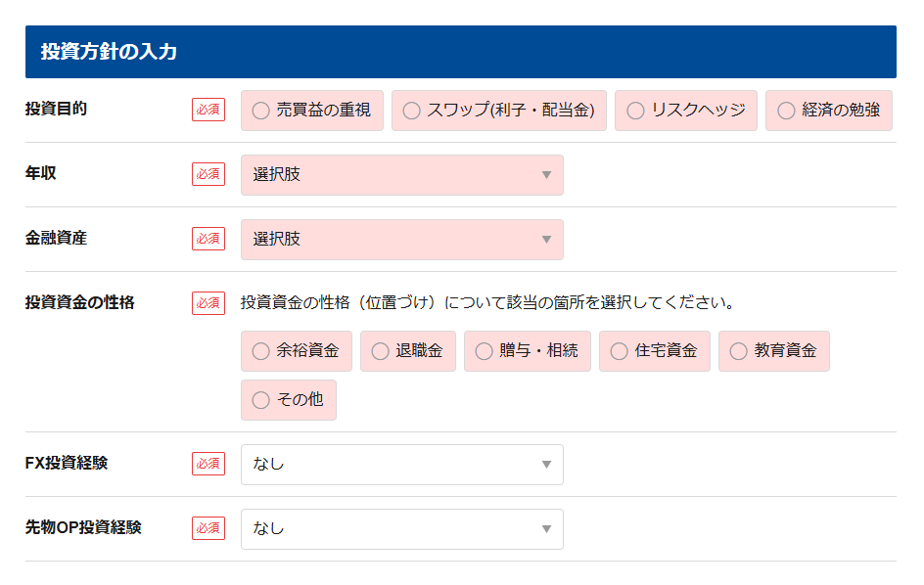Open the FX投資経験 dropdown
924x585 pixels.
[401, 465]
